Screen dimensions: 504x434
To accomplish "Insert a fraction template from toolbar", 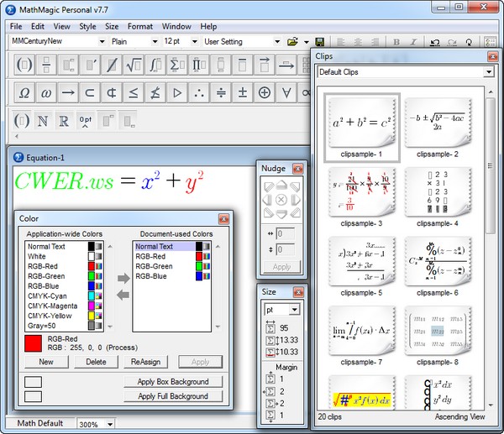I will pyautogui.click(x=46, y=64).
